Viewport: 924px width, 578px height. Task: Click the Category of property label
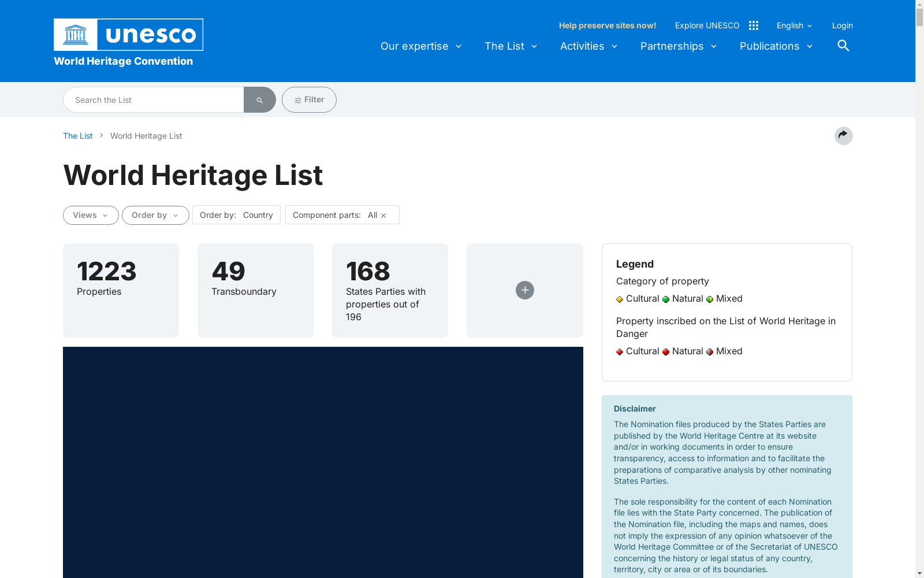pyautogui.click(x=662, y=281)
